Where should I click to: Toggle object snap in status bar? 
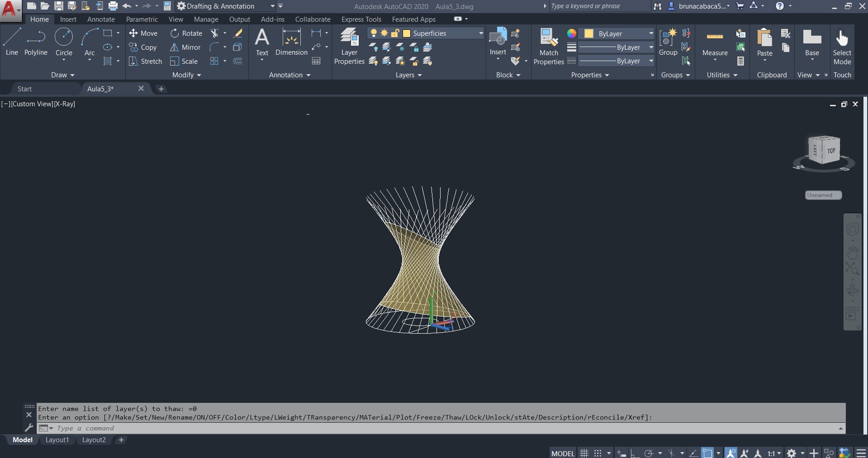(x=707, y=453)
